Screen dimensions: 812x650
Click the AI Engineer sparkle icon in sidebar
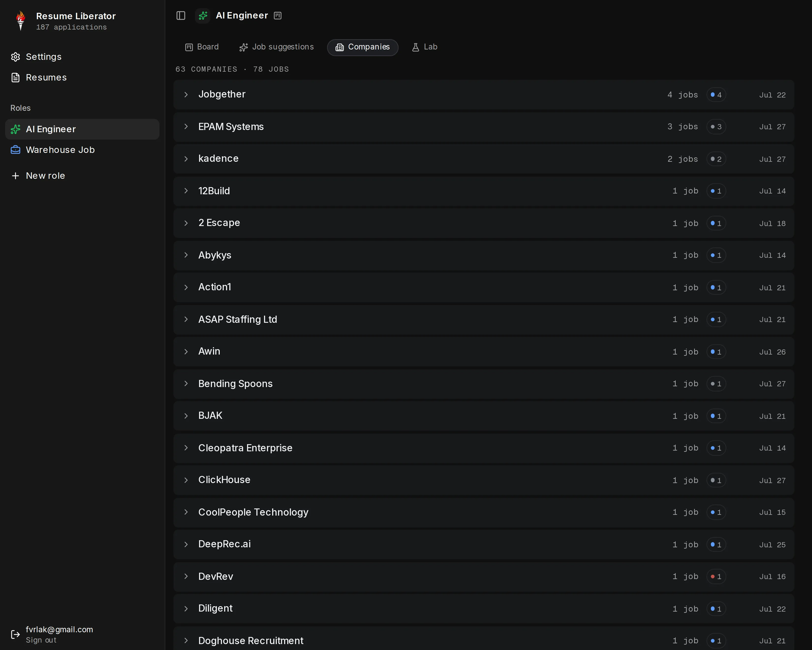click(16, 129)
